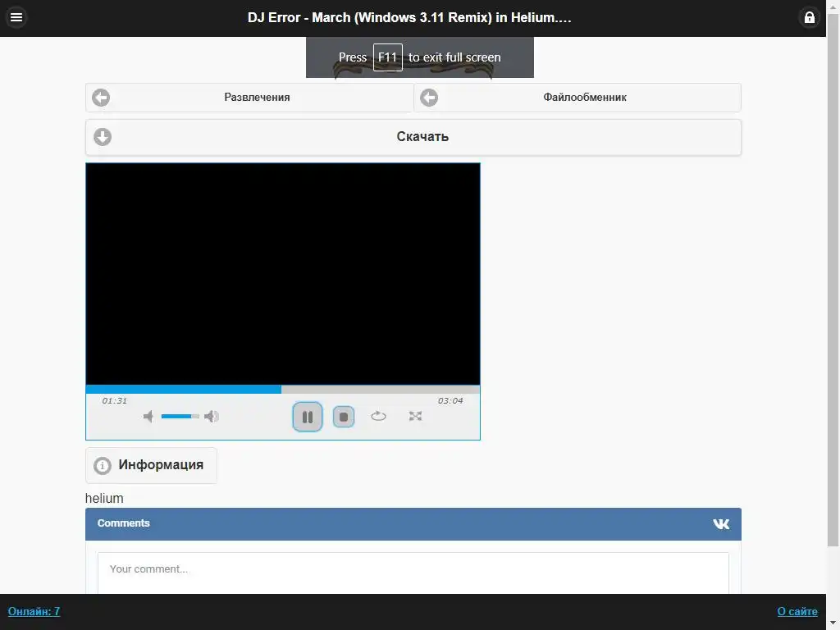Seek in the video progress bar
Screen dimensions: 840x630
point(283,390)
